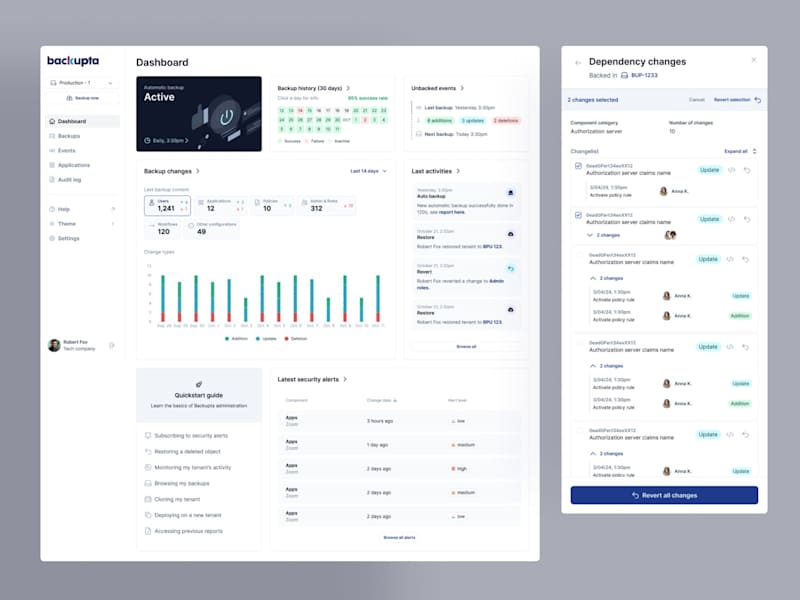Check the fifth changelist item checkbox

tap(580, 431)
